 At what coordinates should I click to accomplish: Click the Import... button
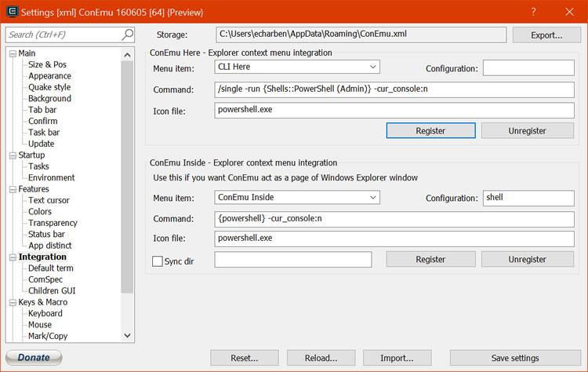click(x=397, y=358)
